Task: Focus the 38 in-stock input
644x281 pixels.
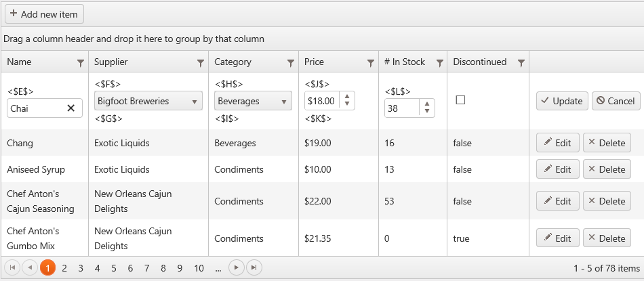Action: tap(402, 108)
